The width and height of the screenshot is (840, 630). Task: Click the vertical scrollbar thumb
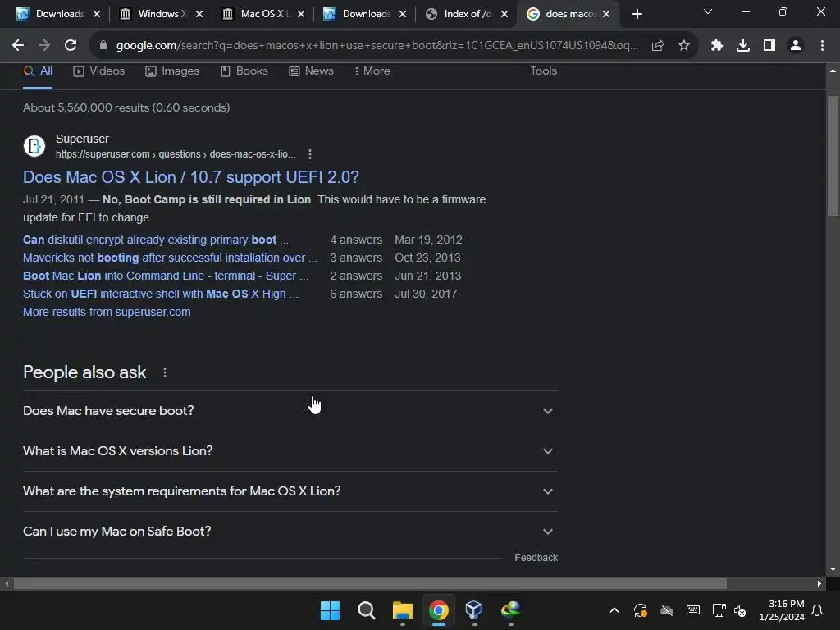coord(833,156)
